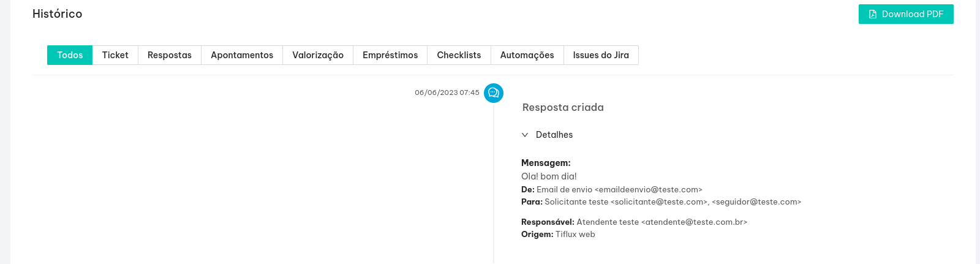Collapse the Detalhes chevron arrow

pyautogui.click(x=525, y=135)
